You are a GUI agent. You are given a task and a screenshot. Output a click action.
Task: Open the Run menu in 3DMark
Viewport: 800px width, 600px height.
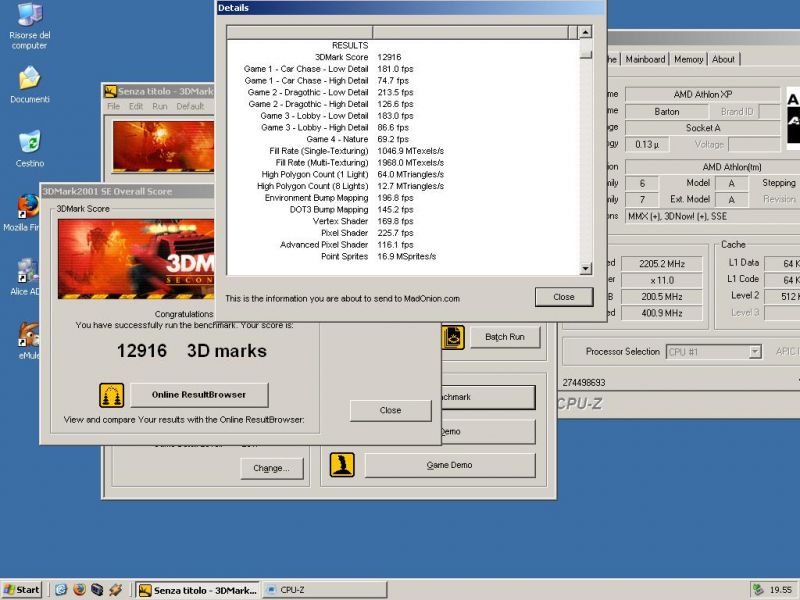coord(160,106)
